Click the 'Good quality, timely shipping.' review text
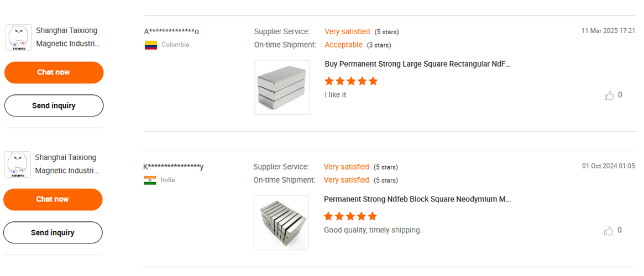Viewport: 644px width, 276px height. [x=373, y=230]
